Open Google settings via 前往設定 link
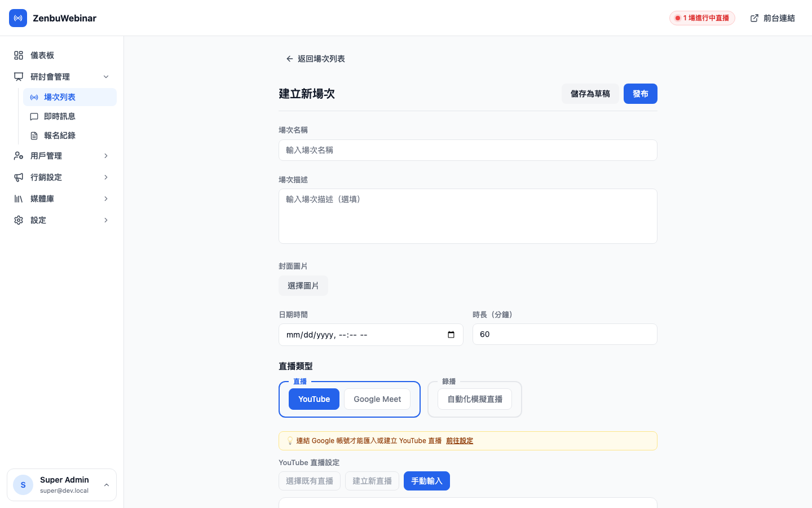812x508 pixels. (460, 441)
